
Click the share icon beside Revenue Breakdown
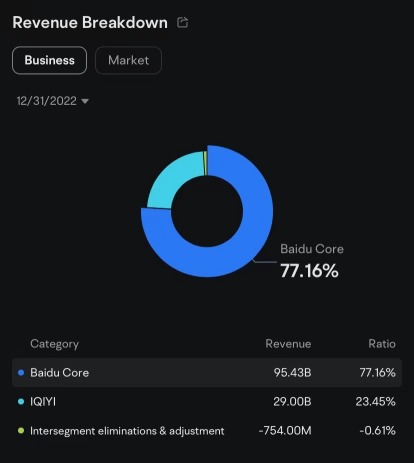point(182,23)
